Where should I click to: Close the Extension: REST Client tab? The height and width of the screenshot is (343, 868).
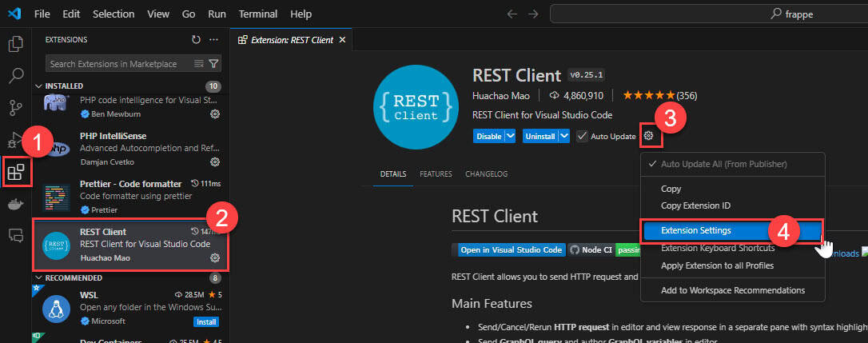[x=342, y=40]
